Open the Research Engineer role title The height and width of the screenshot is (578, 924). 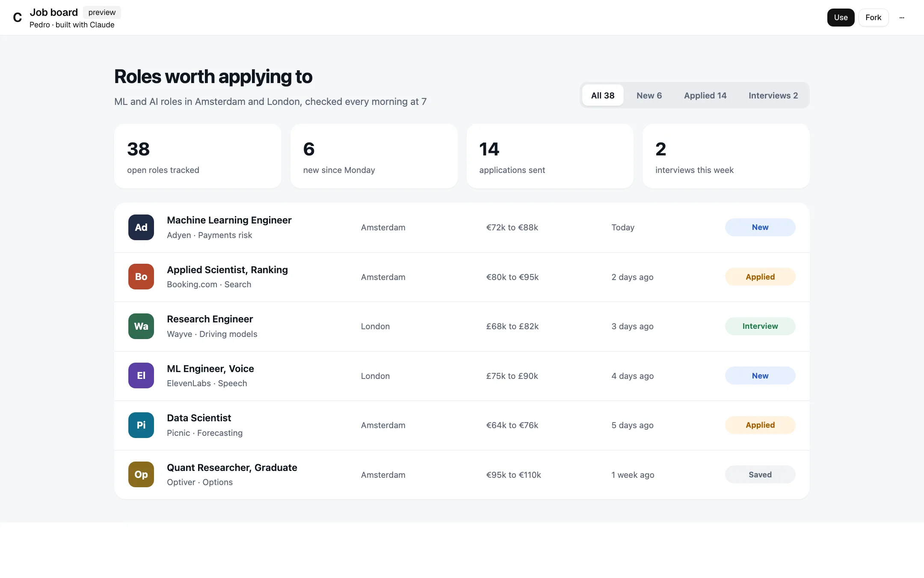210,319
